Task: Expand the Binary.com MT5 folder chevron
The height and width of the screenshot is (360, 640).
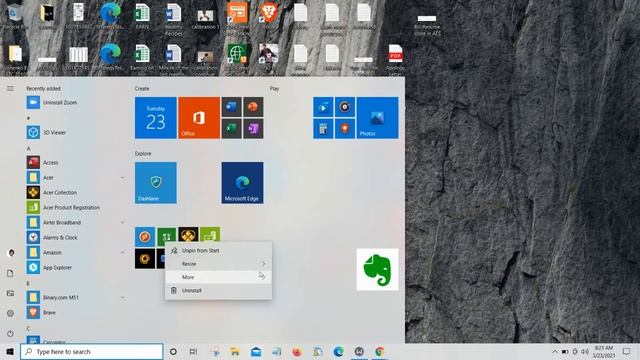Action: (122, 298)
